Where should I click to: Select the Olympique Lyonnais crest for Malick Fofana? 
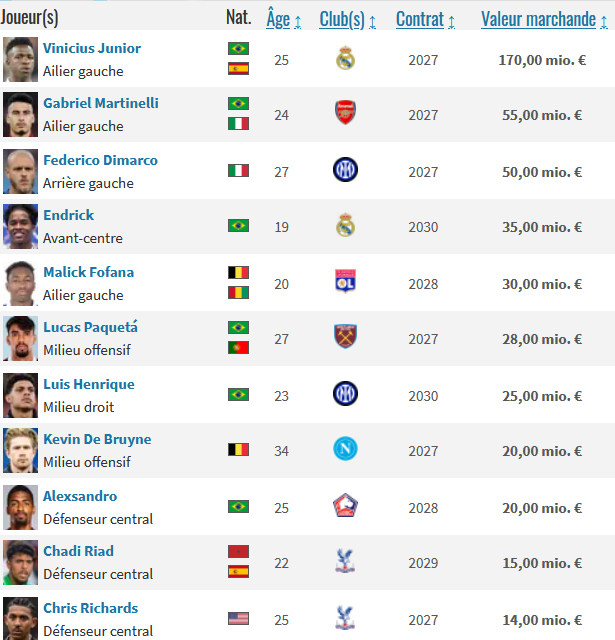(345, 281)
